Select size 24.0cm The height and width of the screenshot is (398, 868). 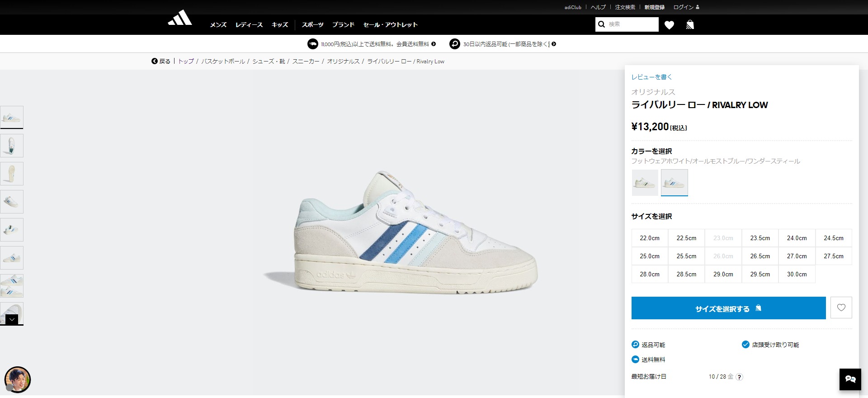coord(797,238)
